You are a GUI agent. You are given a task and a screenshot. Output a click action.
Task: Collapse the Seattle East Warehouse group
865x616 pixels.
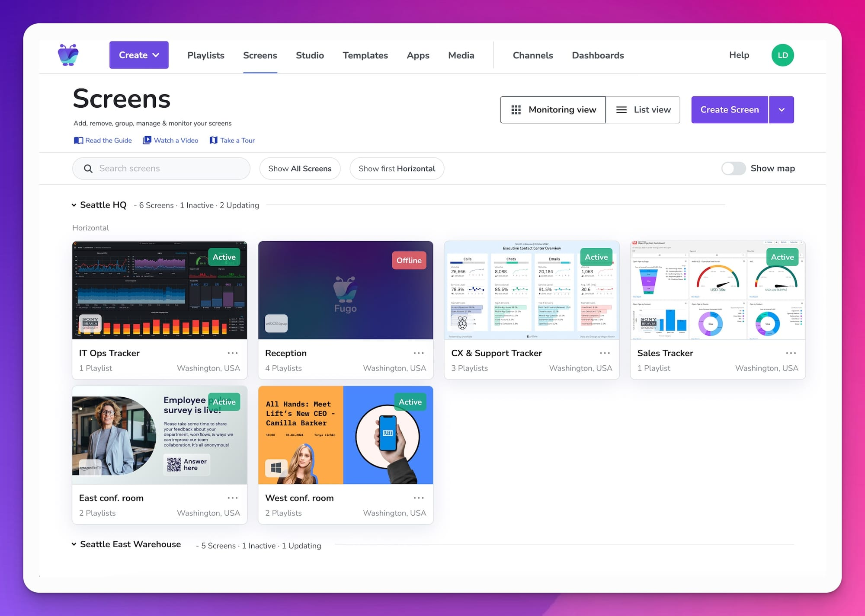pyautogui.click(x=74, y=544)
